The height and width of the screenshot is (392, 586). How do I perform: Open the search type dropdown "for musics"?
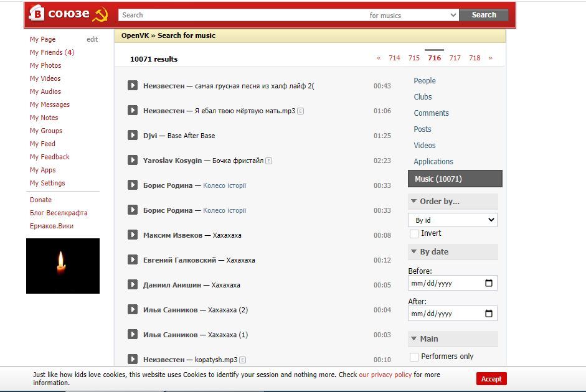coord(412,16)
